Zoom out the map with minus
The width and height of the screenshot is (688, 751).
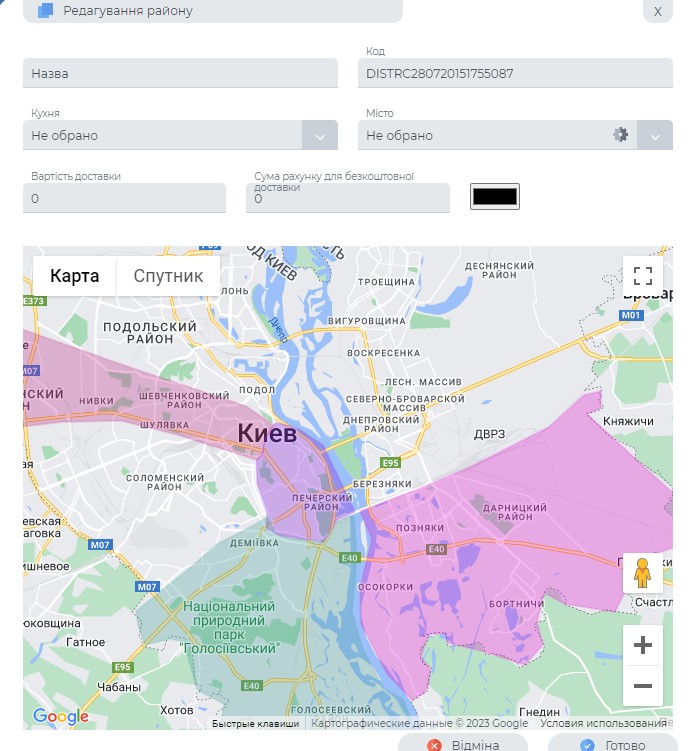(643, 686)
